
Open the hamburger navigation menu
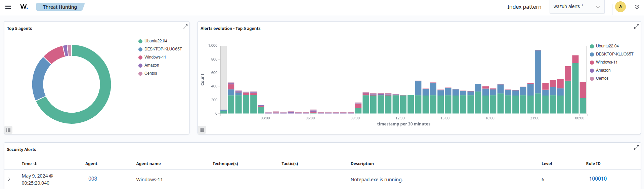(8, 7)
